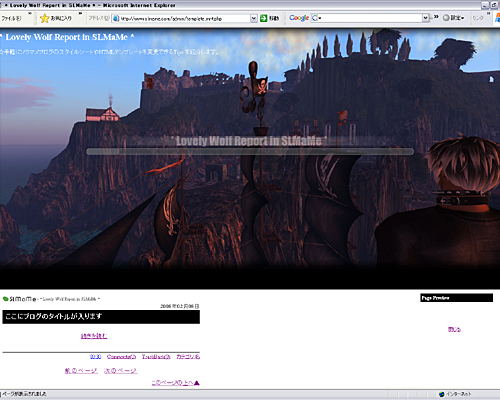Click the back to page top link
500x400 pixels.
point(175,383)
